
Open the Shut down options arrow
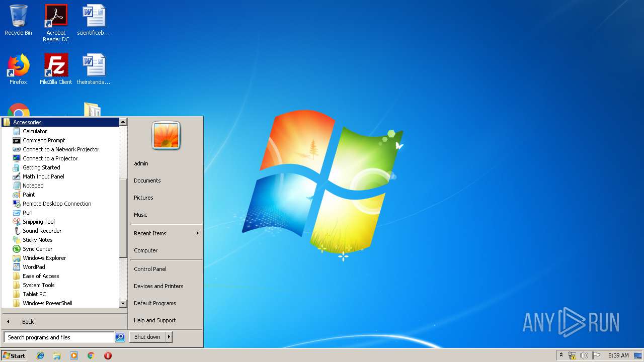pos(169,337)
